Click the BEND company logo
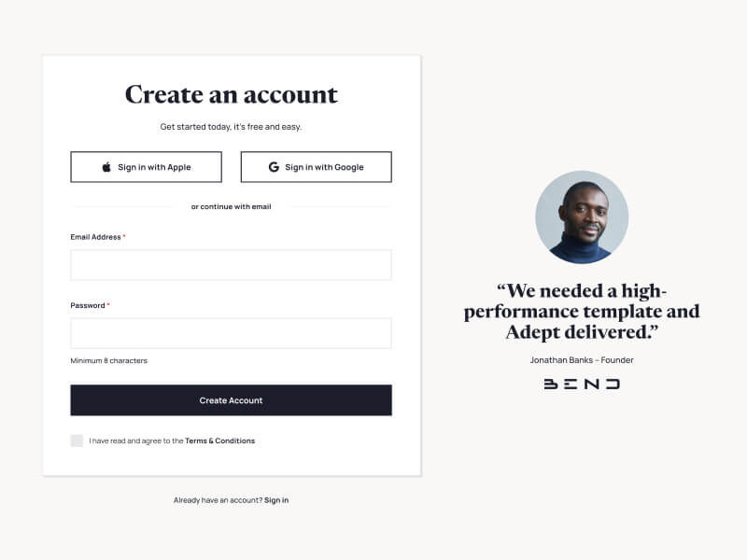 pyautogui.click(x=582, y=384)
